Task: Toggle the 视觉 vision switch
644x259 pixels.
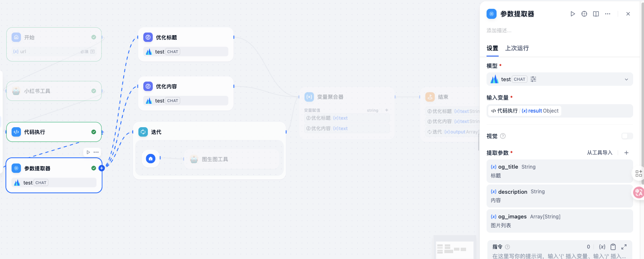Action: click(x=627, y=136)
